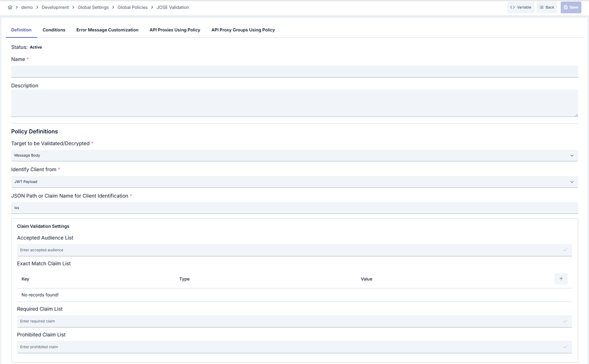589x364 pixels.
Task: Switch to the Conditions tab
Action: coord(54,30)
